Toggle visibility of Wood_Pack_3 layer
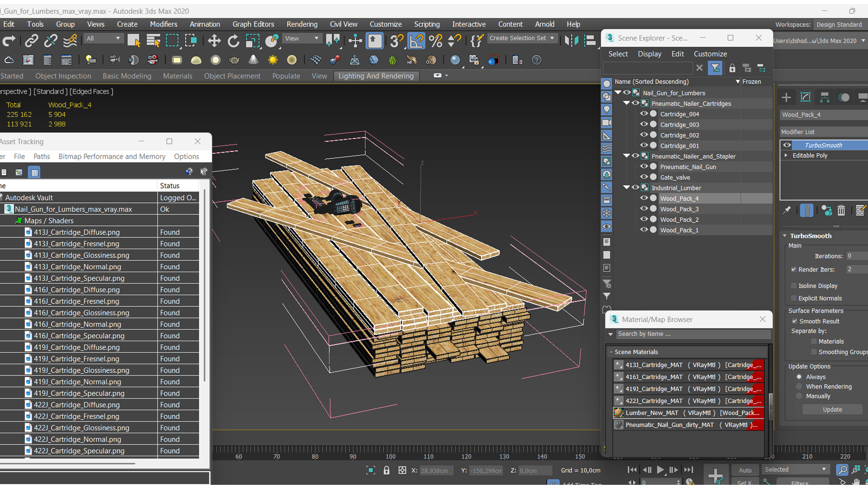Viewport: 868px width, 488px height. click(x=643, y=209)
